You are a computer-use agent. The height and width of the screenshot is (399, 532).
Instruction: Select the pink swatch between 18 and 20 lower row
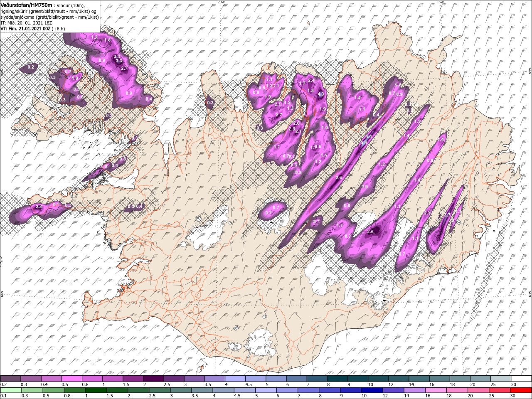point(457,390)
